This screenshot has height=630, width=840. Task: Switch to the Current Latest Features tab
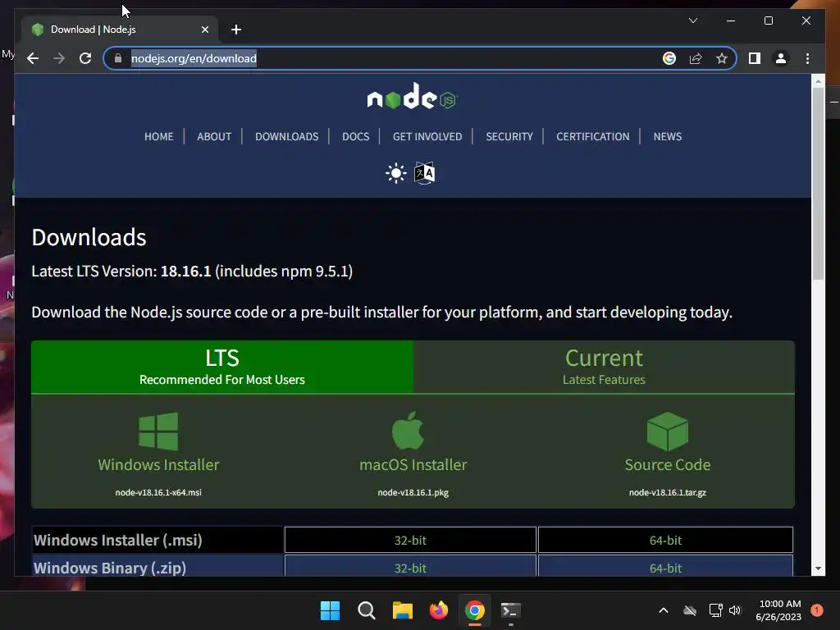[x=604, y=367]
